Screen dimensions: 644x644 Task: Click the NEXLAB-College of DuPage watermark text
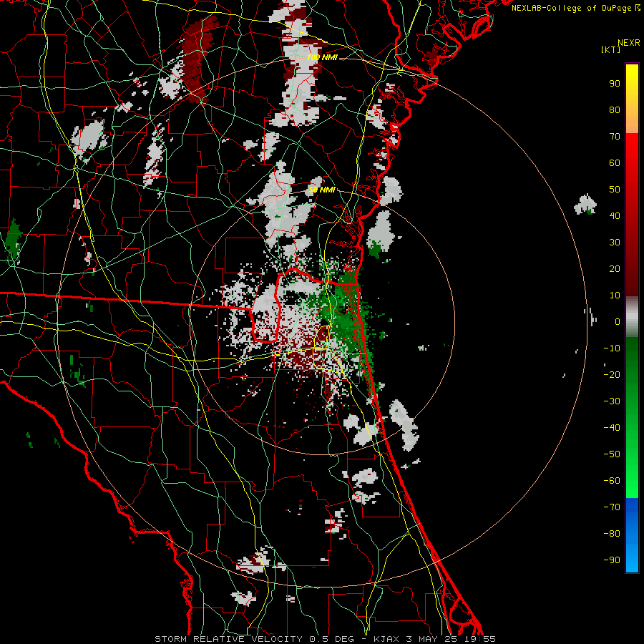coord(575,8)
